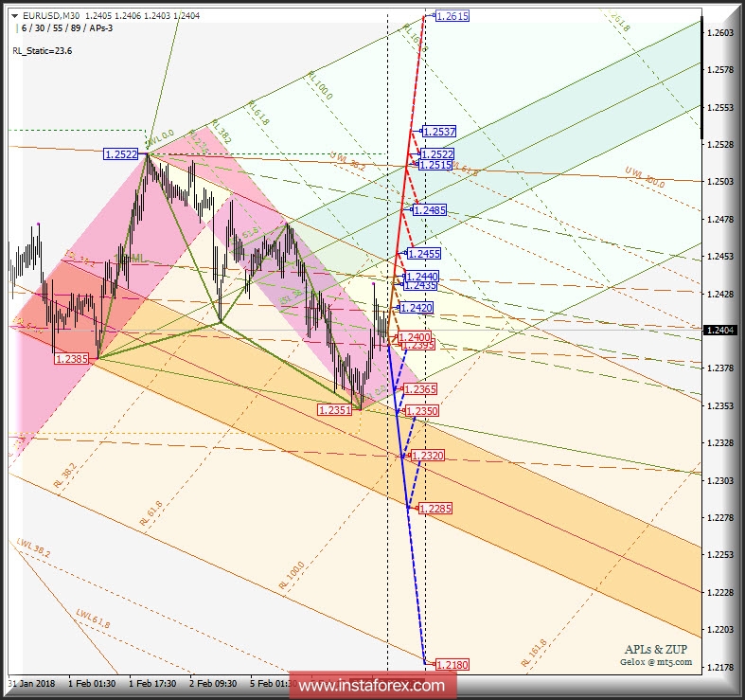Click the Gelox @ mt5.com credit text

[x=656, y=661]
